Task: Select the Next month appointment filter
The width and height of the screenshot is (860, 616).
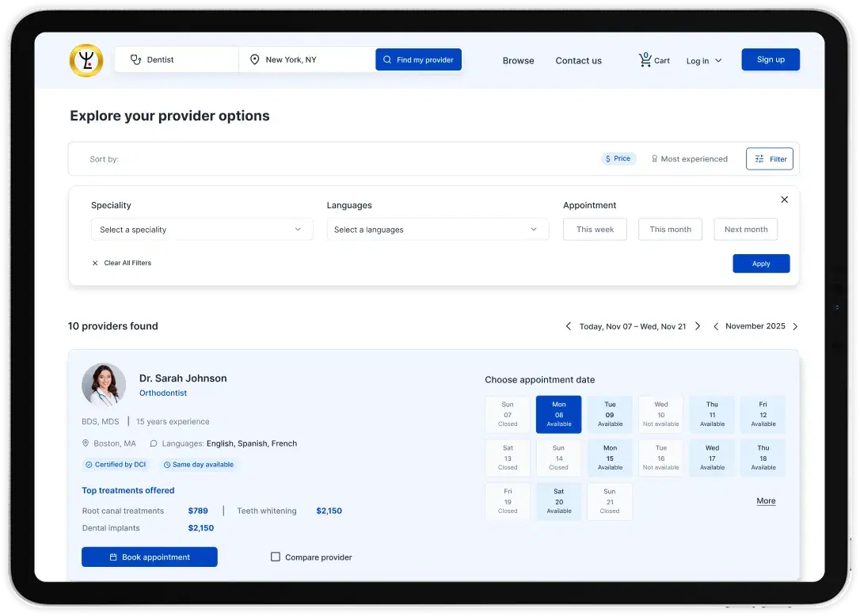Action: click(x=746, y=230)
